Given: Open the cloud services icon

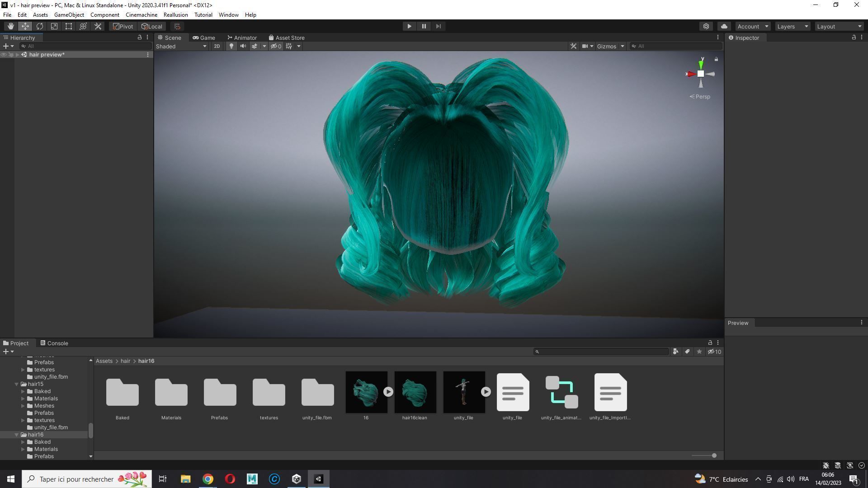Looking at the screenshot, I should point(724,26).
